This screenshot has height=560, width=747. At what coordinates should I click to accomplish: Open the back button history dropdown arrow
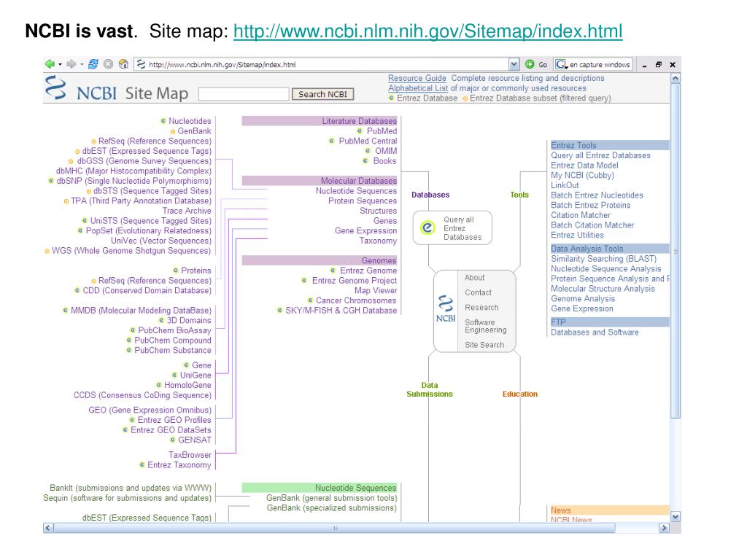click(x=60, y=64)
